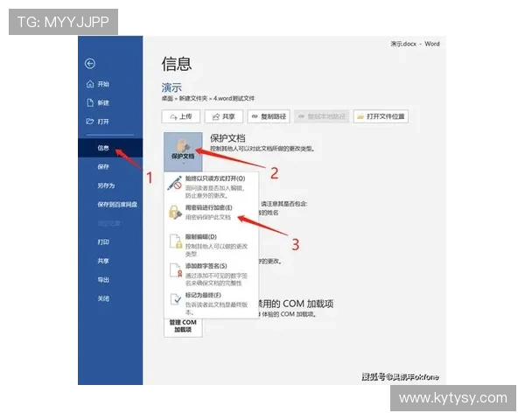Click the document title 演示
The height and width of the screenshot is (420, 525).
coord(171,87)
